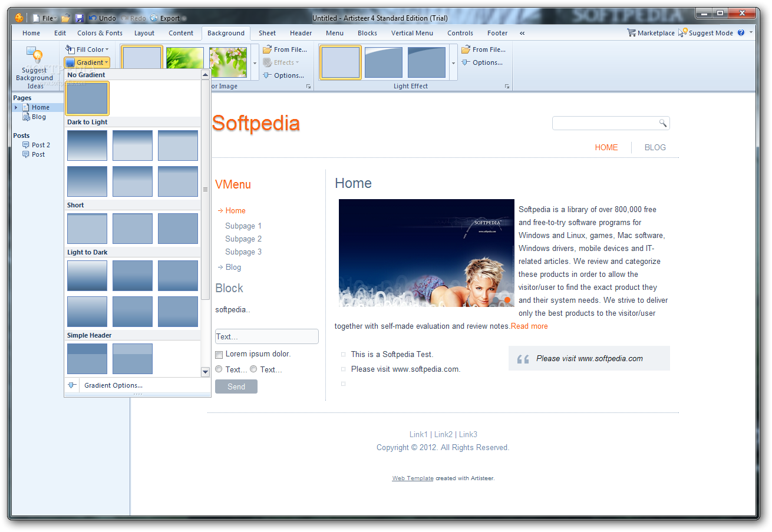The height and width of the screenshot is (532, 772).
Task: Click the double-chevron collapse ribbon tabs icon
Action: pos(522,34)
